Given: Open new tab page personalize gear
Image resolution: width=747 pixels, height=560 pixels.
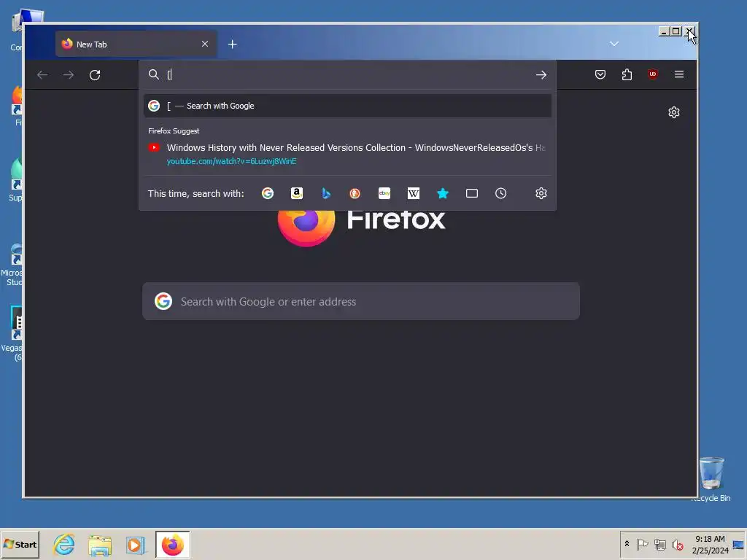Looking at the screenshot, I should (x=673, y=112).
